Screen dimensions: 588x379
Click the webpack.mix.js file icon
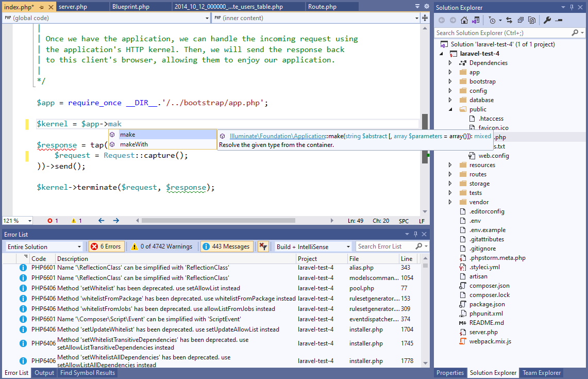[x=463, y=341]
